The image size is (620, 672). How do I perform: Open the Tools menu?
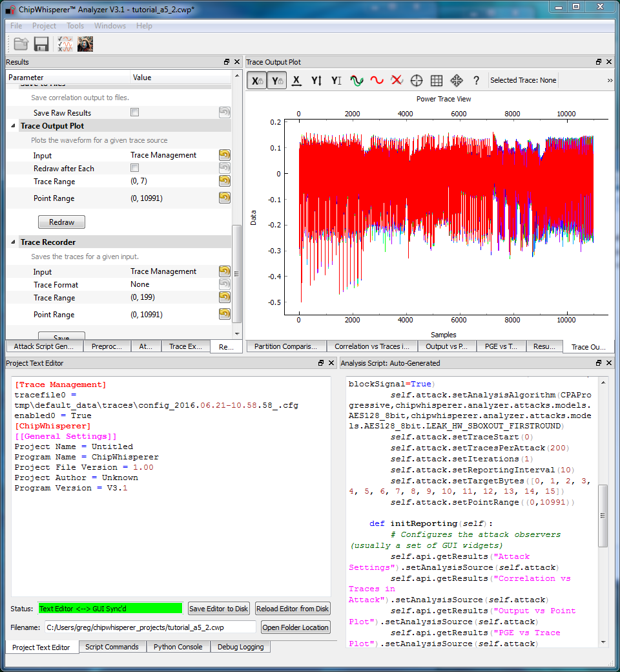[75, 26]
